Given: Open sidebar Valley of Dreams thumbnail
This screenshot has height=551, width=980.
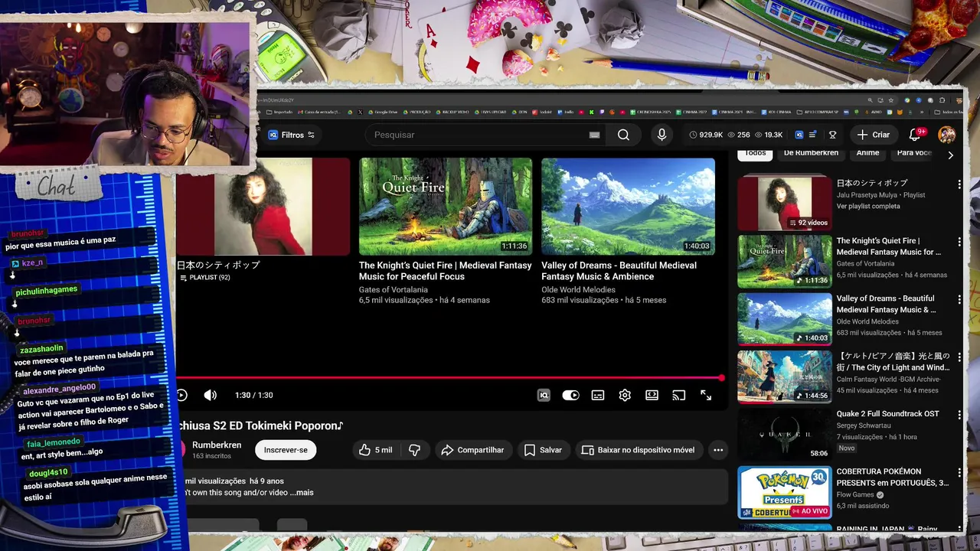Looking at the screenshot, I should tap(785, 318).
